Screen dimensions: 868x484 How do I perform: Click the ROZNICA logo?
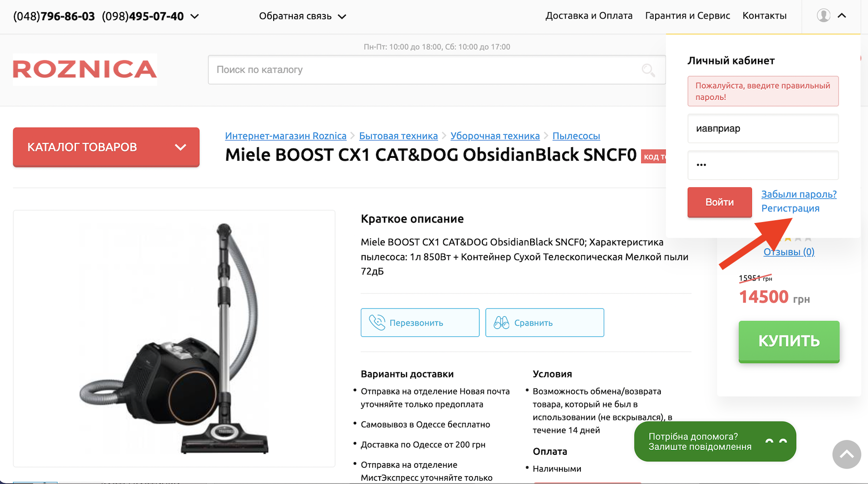[85, 70]
